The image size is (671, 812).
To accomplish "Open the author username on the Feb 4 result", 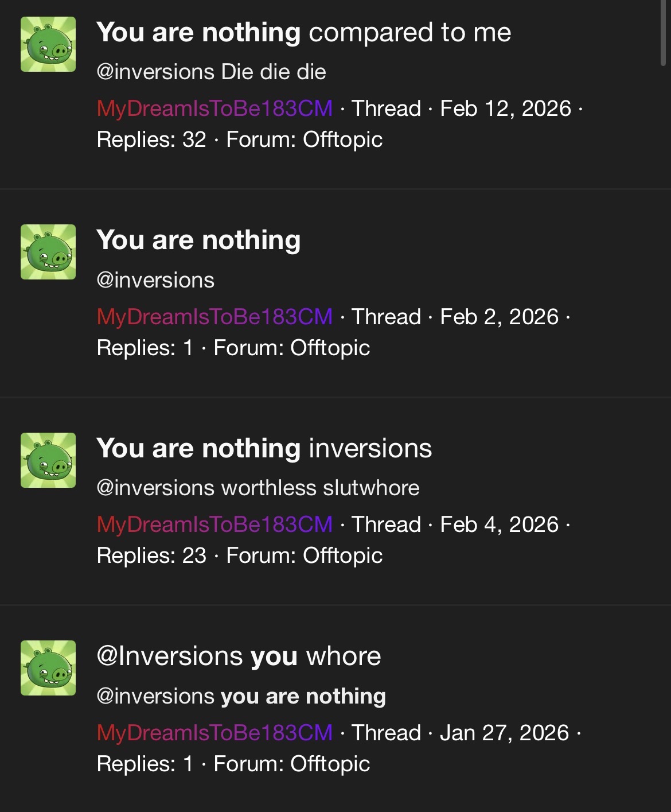I will tap(214, 525).
